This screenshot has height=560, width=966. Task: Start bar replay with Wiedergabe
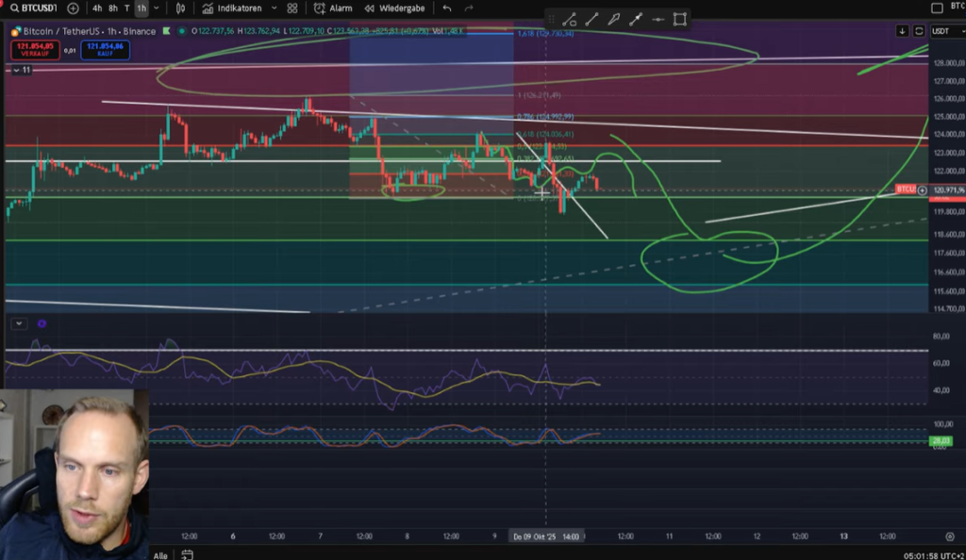(x=394, y=8)
